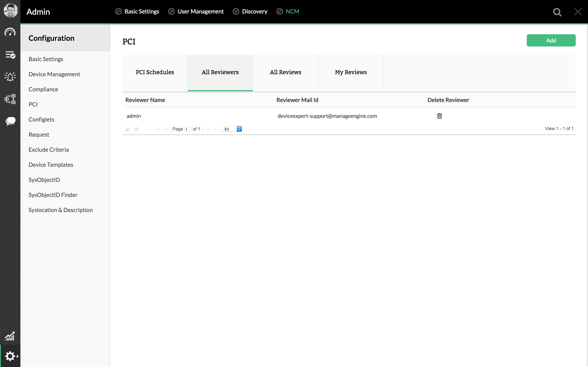
Task: Open Configlets in the Configuration list
Action: point(41,119)
